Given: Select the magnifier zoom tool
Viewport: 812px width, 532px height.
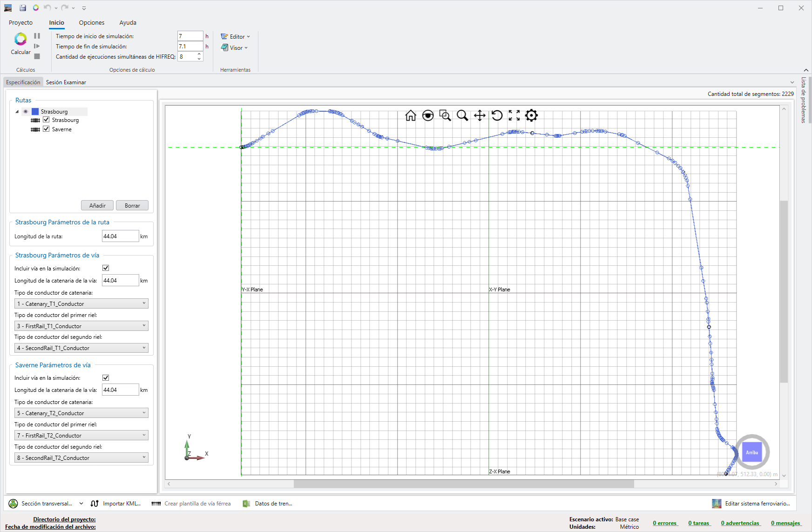Looking at the screenshot, I should tap(462, 115).
